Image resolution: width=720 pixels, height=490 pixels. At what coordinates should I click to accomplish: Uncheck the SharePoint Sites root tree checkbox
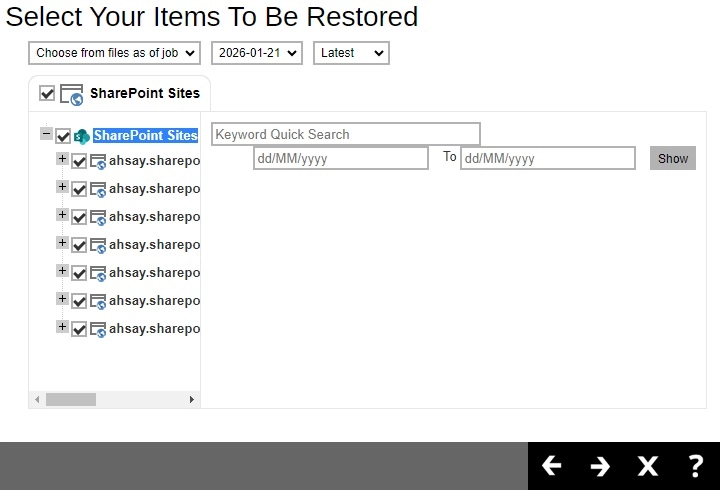coord(63,136)
